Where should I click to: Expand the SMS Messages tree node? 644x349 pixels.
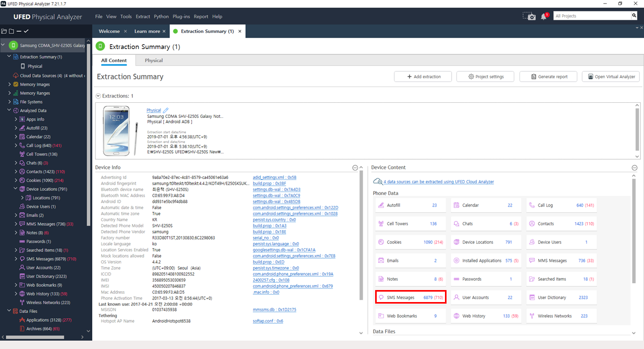tap(16, 259)
